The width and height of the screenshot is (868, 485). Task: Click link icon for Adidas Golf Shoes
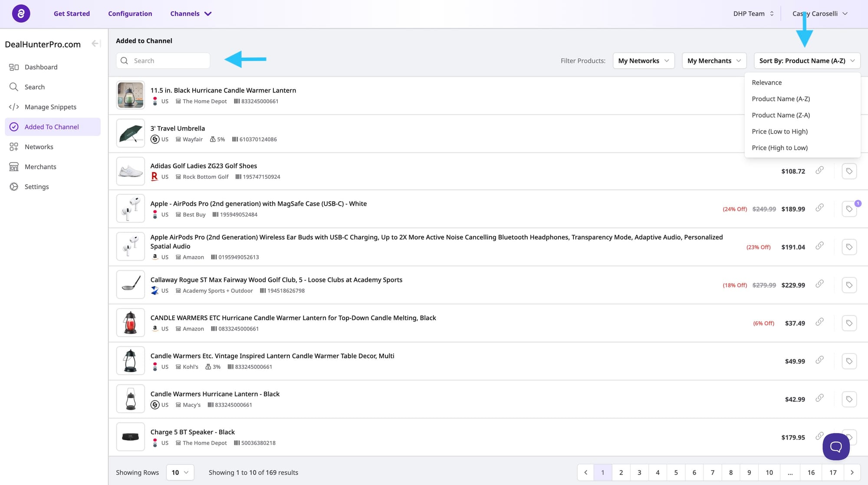(x=819, y=170)
